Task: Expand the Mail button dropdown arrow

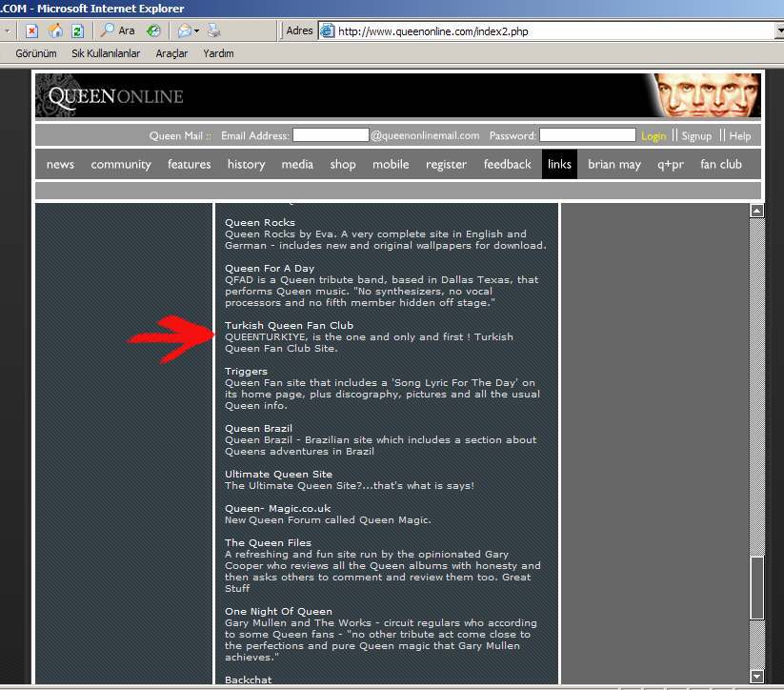Action: [x=196, y=31]
